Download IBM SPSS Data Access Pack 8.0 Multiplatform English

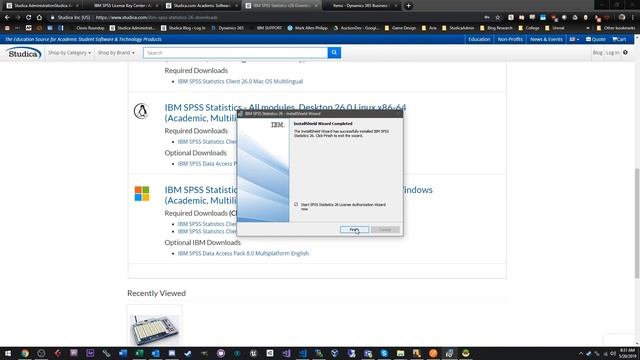click(x=243, y=253)
